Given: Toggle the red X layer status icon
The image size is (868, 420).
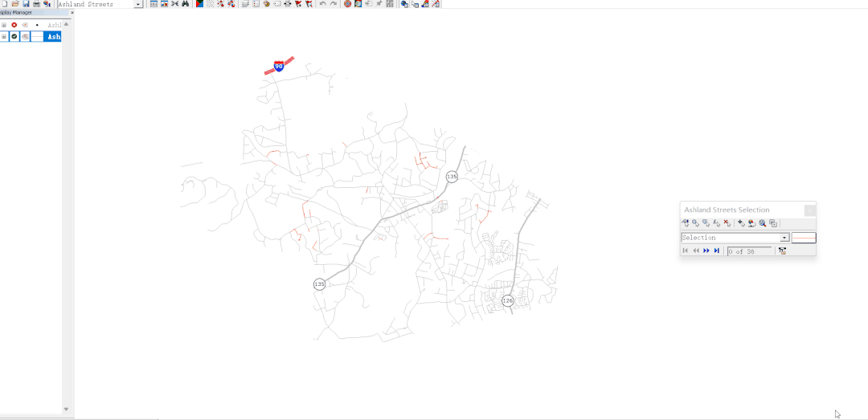Looking at the screenshot, I should [14, 25].
